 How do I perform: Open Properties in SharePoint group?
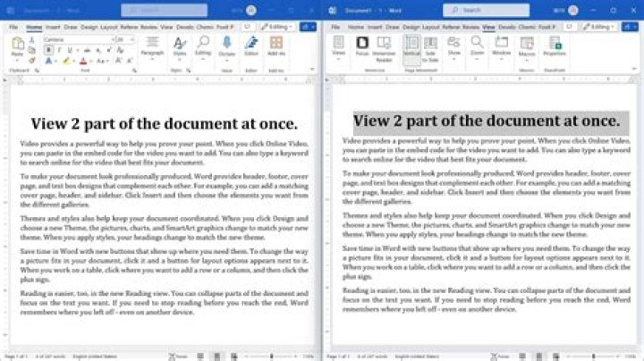pos(553,45)
